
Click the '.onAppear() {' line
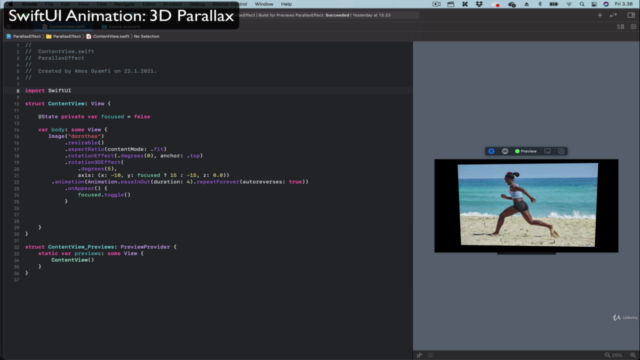click(86, 189)
